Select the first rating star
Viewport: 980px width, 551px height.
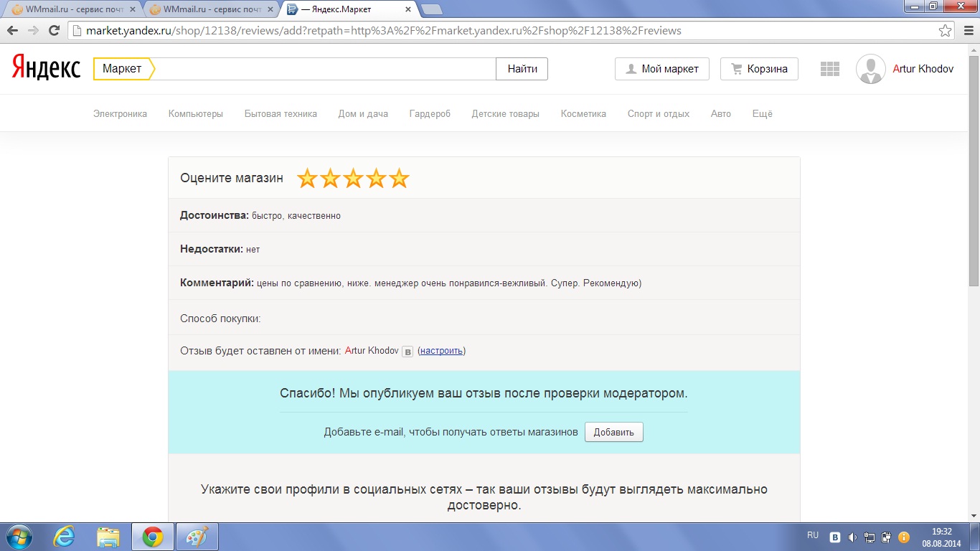pos(307,178)
